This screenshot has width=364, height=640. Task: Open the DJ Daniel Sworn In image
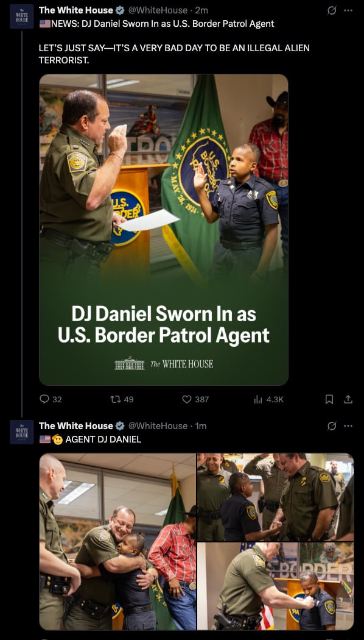pyautogui.click(x=164, y=230)
